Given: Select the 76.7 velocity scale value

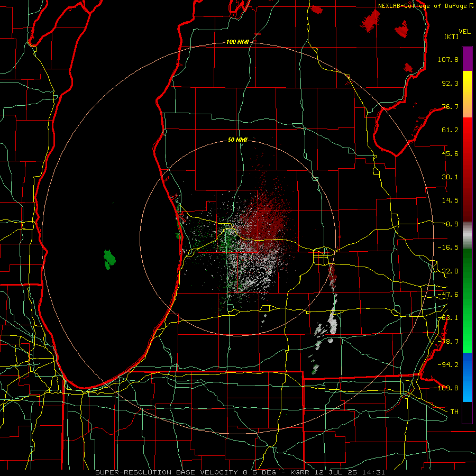Looking at the screenshot, I should coord(450,106).
